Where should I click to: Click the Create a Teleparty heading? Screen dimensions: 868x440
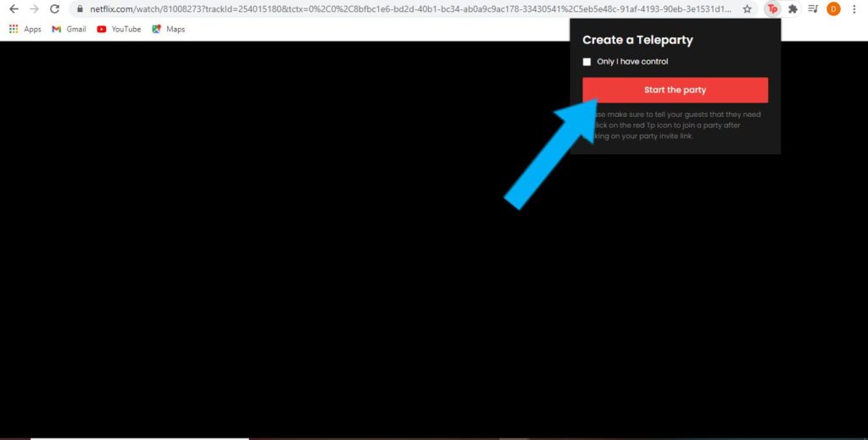637,40
